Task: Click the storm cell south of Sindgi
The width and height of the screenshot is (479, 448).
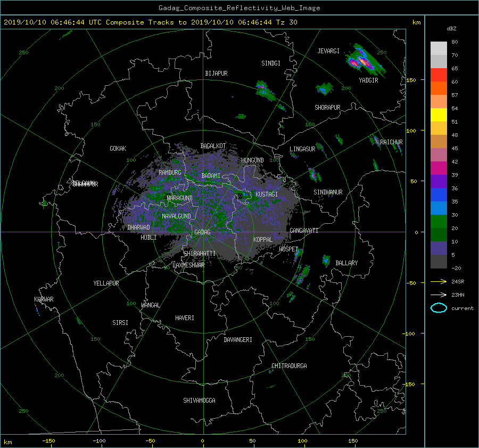Action: tap(265, 91)
